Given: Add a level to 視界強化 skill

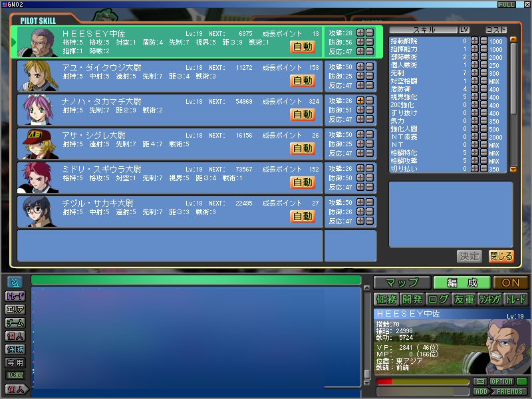Looking at the screenshot, I should [x=474, y=97].
